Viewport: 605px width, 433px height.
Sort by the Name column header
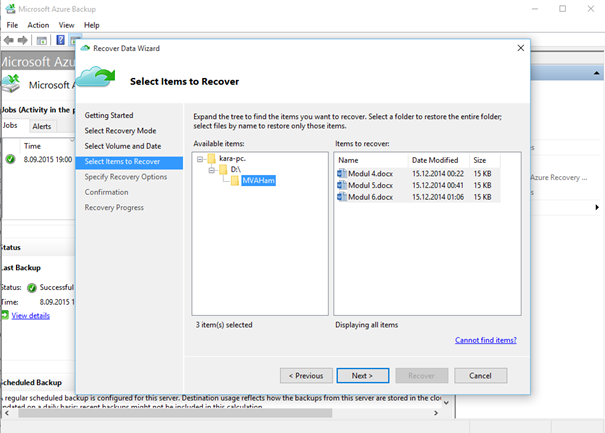pos(372,160)
